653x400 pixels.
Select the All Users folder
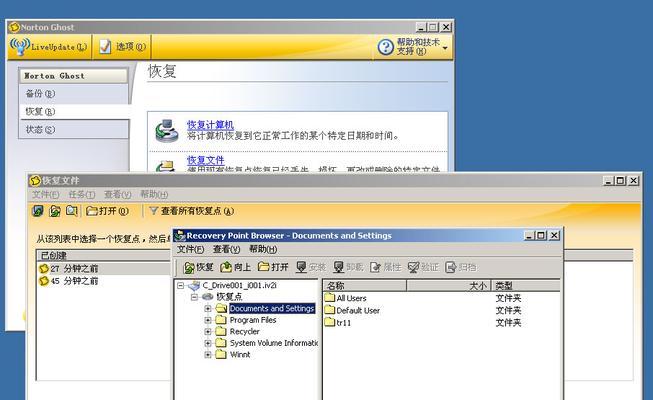point(346,298)
